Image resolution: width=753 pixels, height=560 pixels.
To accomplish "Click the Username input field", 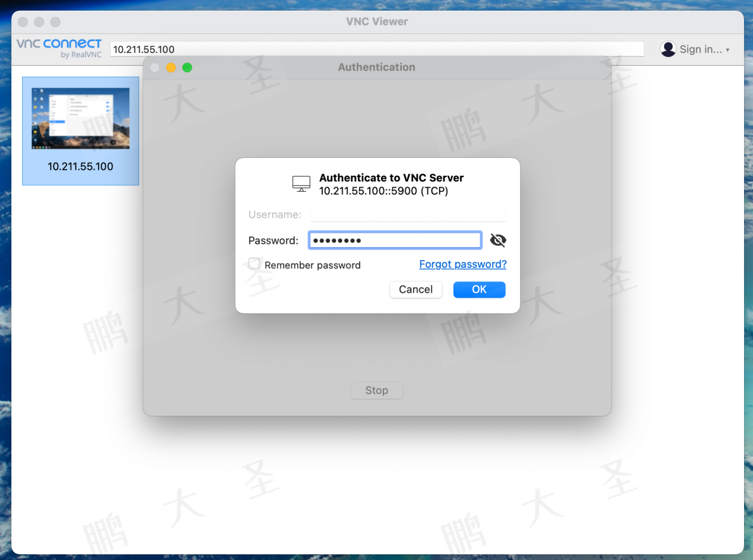I will click(408, 214).
